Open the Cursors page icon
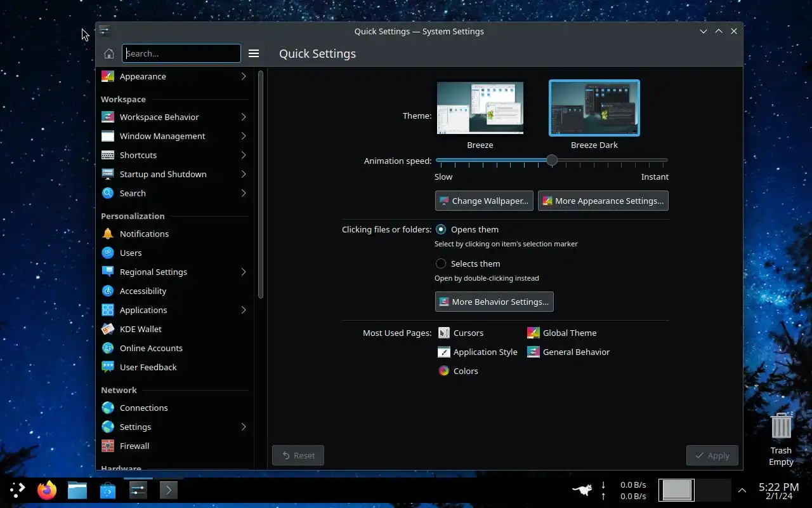 click(444, 333)
